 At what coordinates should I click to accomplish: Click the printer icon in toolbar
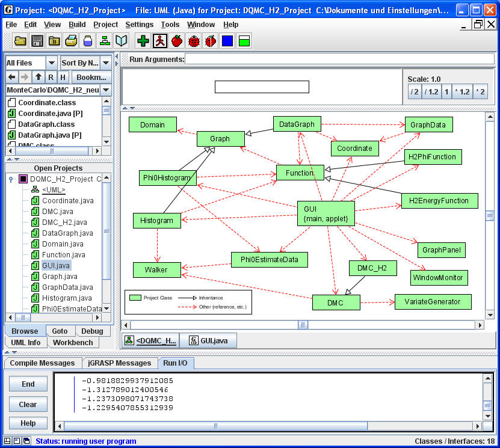pos(71,41)
